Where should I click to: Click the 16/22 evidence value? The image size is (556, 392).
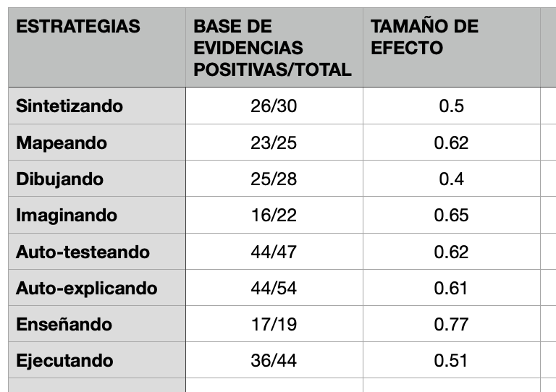pyautogui.click(x=274, y=216)
